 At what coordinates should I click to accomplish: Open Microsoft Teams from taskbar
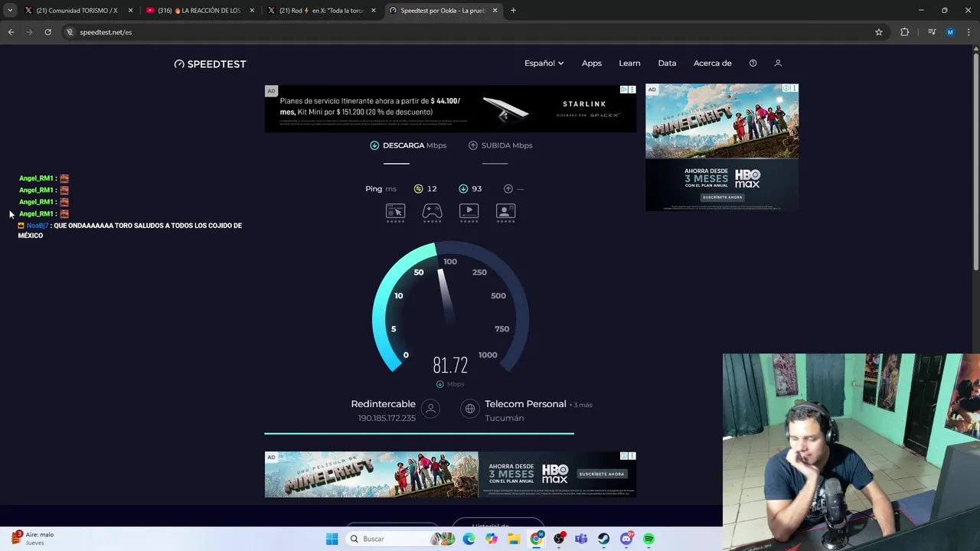[x=581, y=539]
